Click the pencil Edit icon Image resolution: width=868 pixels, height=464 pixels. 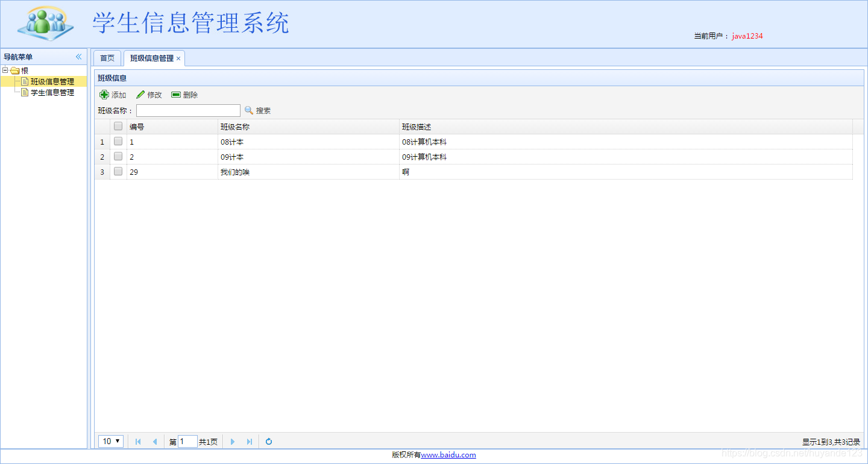coord(140,95)
